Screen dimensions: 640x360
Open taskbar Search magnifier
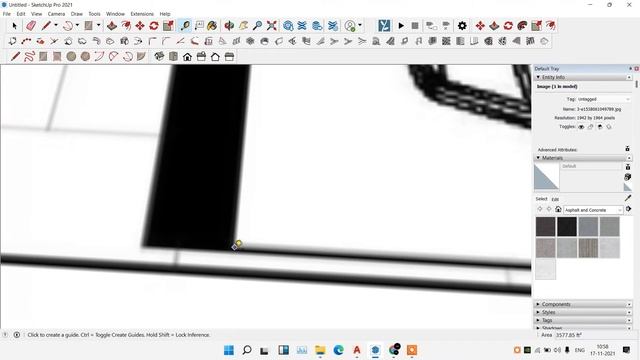tap(247, 350)
